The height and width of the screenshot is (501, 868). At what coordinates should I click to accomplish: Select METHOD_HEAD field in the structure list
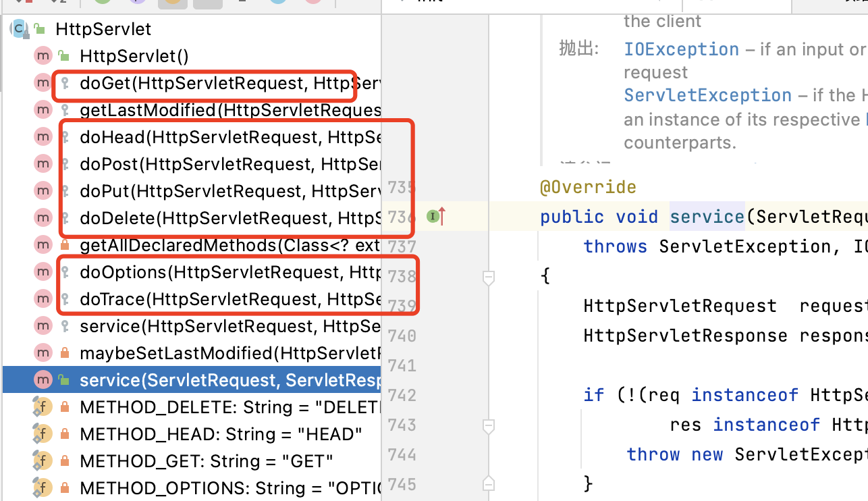click(220, 434)
